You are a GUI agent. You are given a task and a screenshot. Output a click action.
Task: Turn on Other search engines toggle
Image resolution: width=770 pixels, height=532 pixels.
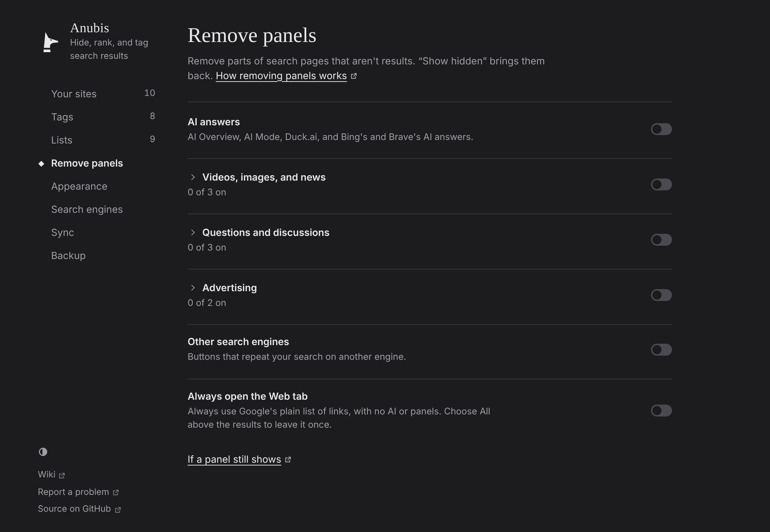pyautogui.click(x=661, y=350)
